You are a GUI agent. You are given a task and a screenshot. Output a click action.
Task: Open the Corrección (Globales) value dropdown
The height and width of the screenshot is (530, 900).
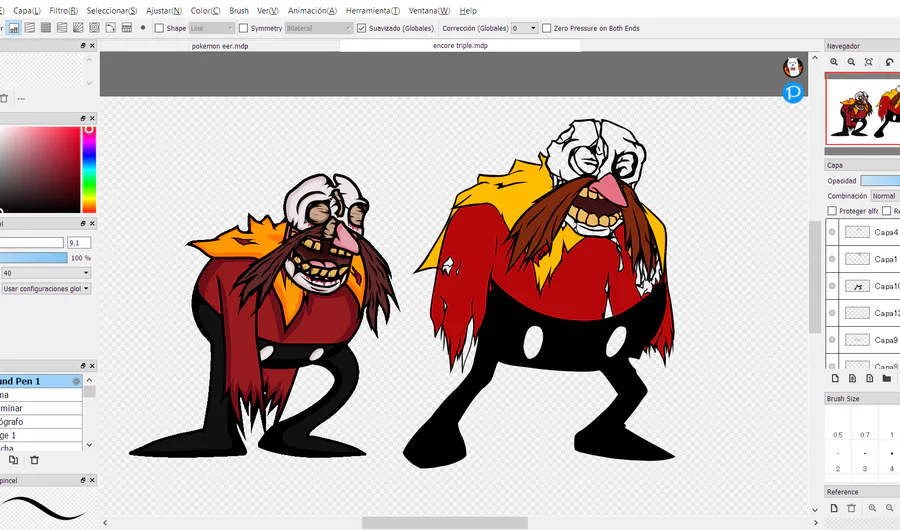524,28
